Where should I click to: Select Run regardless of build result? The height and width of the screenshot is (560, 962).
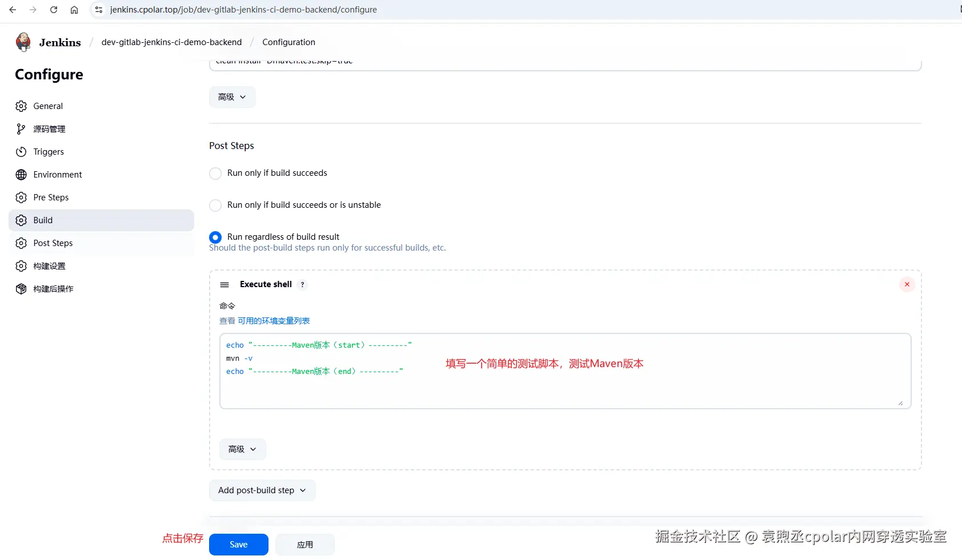click(215, 237)
